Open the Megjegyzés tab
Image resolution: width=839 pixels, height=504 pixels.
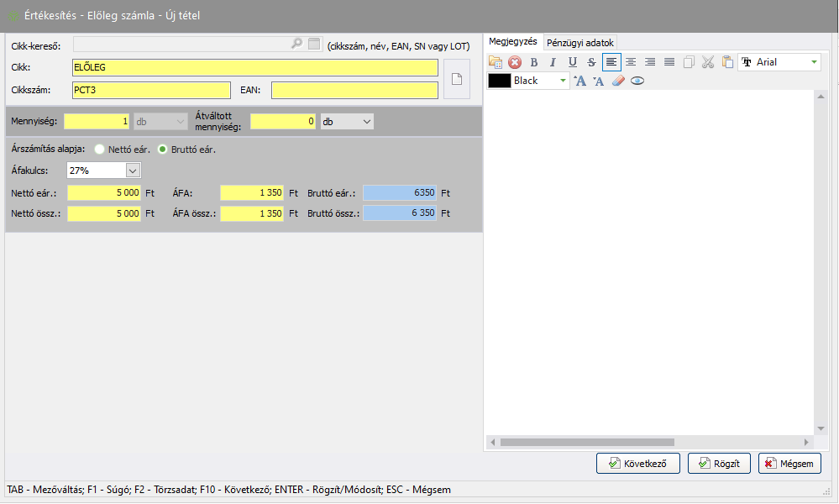coord(512,42)
